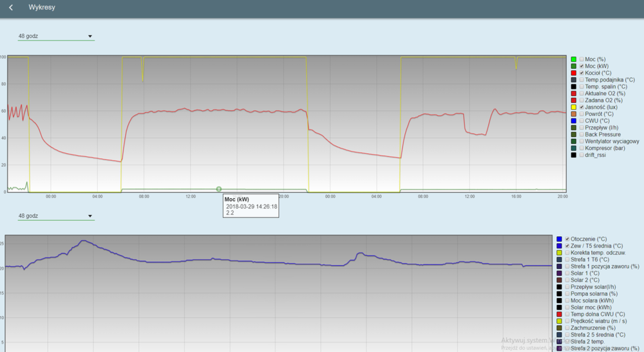Click the orange Powrót (°C) color swatch
The width and height of the screenshot is (644, 352).
click(573, 114)
